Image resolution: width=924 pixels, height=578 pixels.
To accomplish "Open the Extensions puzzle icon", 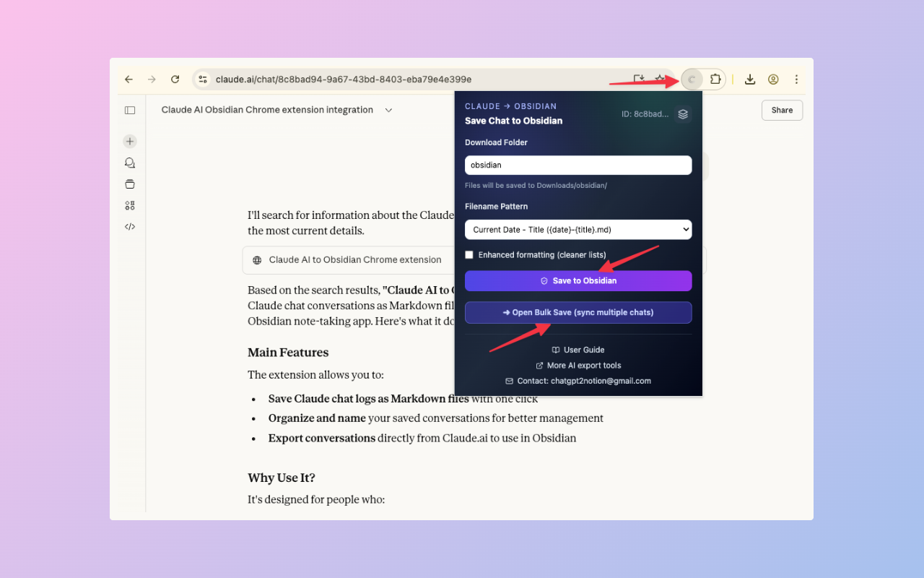I will [x=715, y=79].
